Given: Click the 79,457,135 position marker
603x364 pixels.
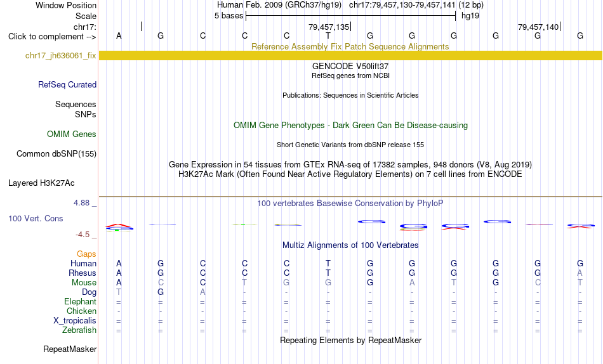Looking at the screenshot, I should tap(329, 27).
